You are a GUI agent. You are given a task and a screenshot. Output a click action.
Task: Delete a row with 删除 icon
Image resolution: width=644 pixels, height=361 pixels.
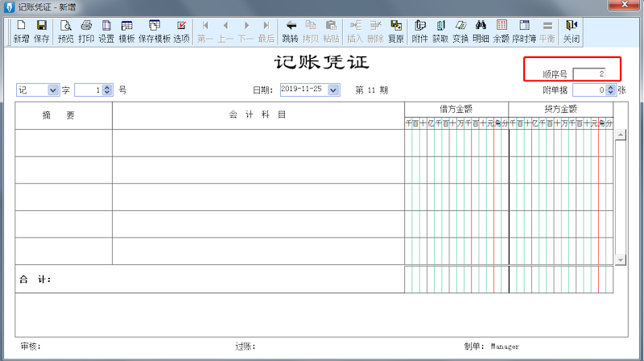375,31
